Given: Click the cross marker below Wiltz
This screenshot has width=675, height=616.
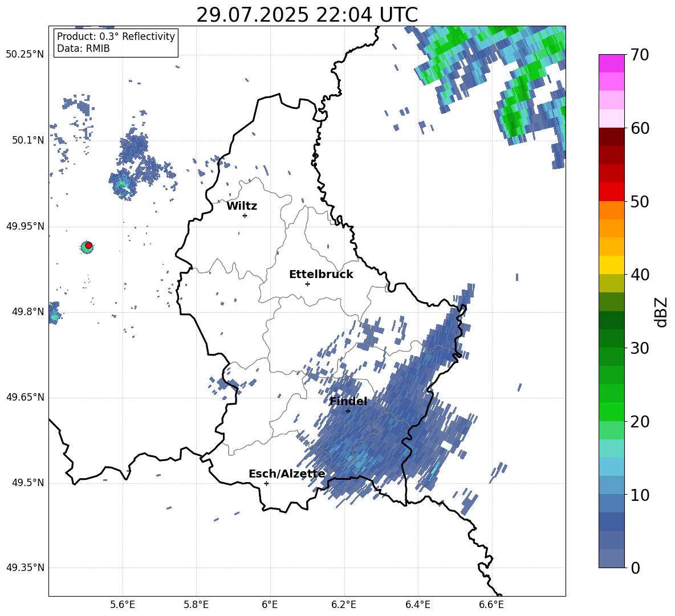Looking at the screenshot, I should 245,215.
